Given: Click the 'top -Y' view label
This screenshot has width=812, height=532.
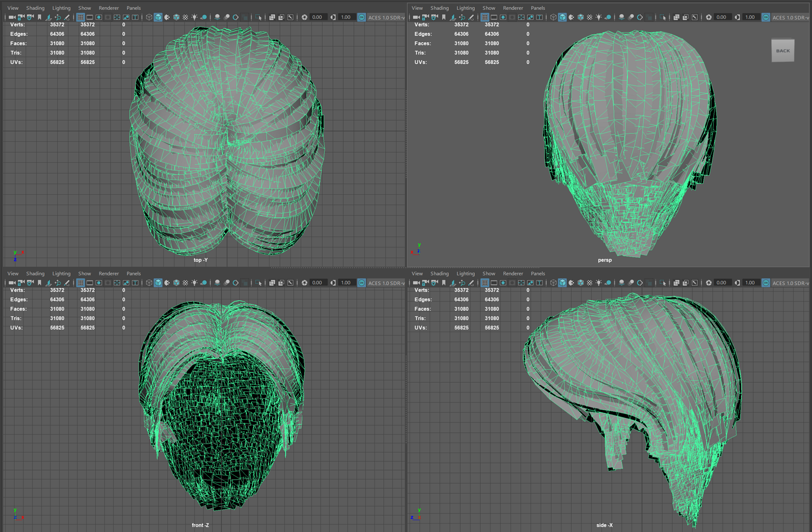Looking at the screenshot, I should coord(200,260).
